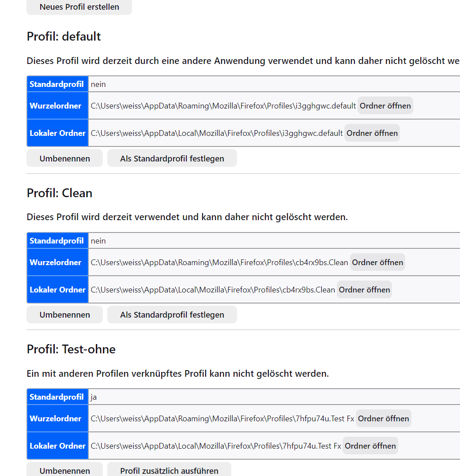This screenshot has width=460, height=476.
Task: Rename the default profile with Umbenennen
Action: 65,158
